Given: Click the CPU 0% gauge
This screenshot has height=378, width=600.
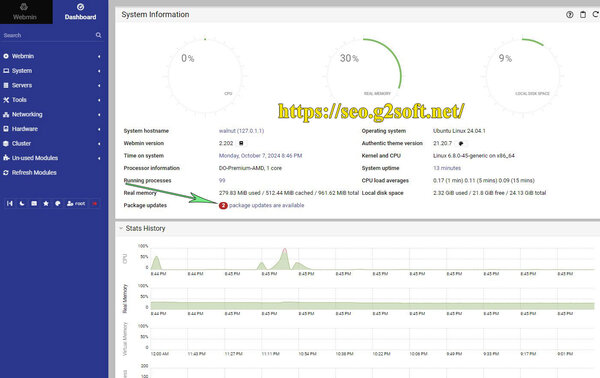Looking at the screenshot, I should click(x=205, y=76).
